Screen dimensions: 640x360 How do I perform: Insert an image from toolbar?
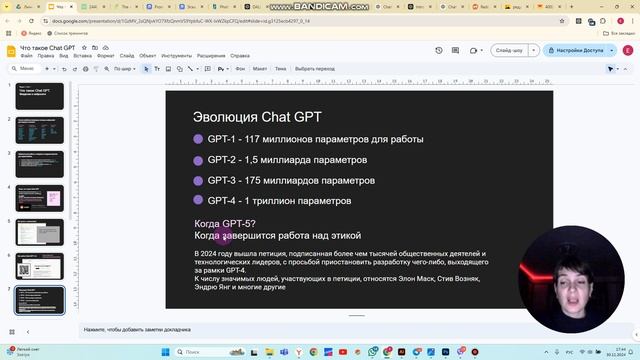168,69
